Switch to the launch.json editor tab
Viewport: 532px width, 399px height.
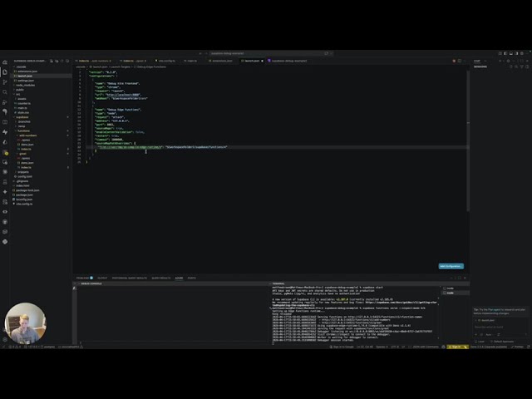coord(252,61)
